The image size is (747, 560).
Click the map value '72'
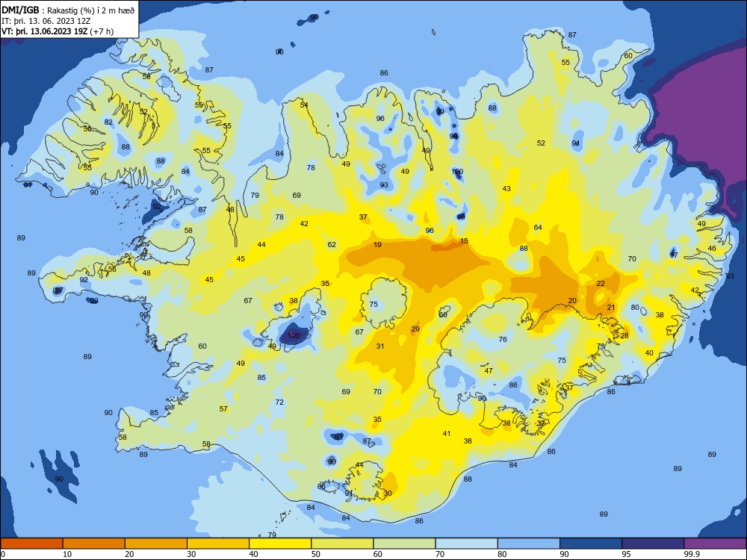[x=279, y=402]
